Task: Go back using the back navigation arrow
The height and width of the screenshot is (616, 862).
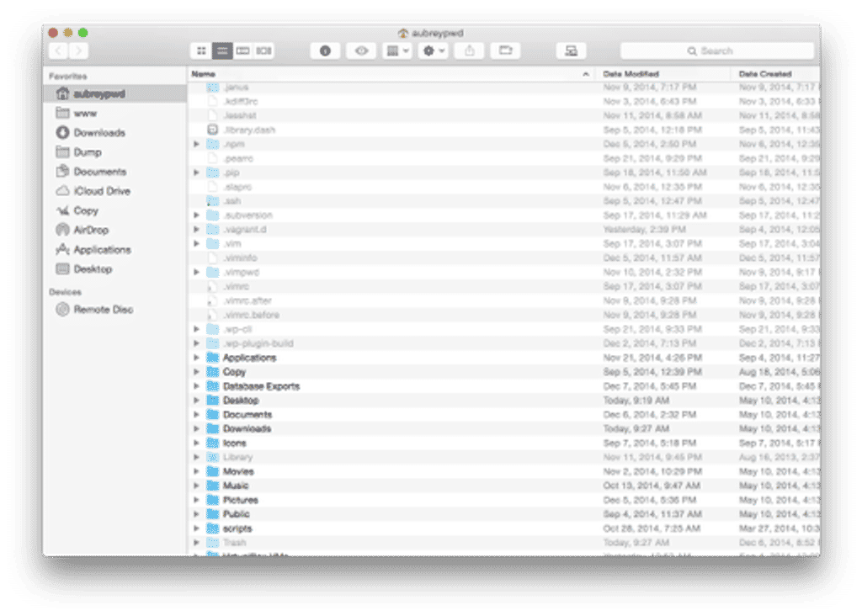Action: 57,50
